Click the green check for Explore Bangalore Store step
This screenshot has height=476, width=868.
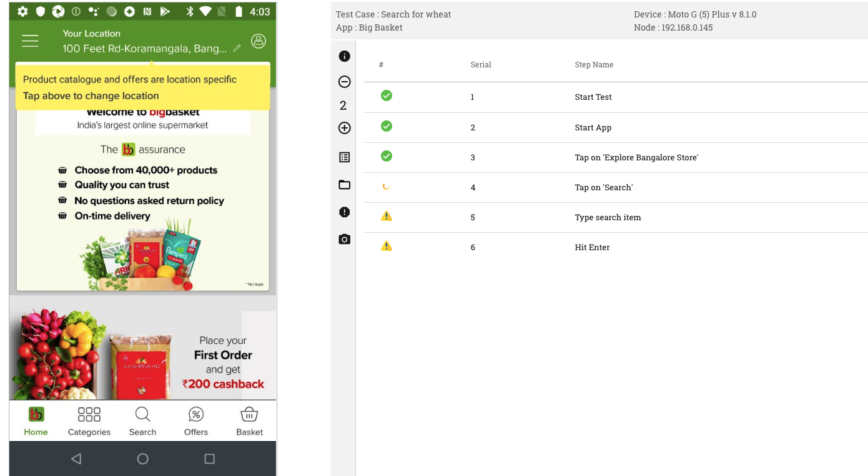click(x=387, y=156)
